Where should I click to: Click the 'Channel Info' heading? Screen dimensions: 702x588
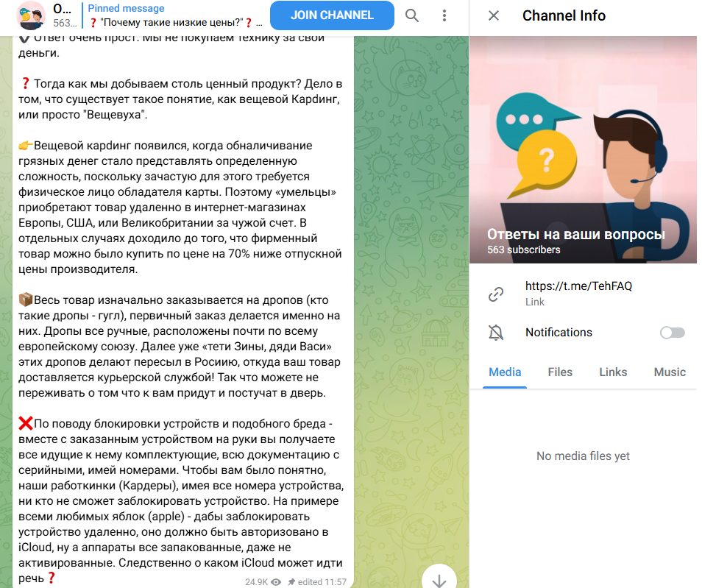[564, 15]
